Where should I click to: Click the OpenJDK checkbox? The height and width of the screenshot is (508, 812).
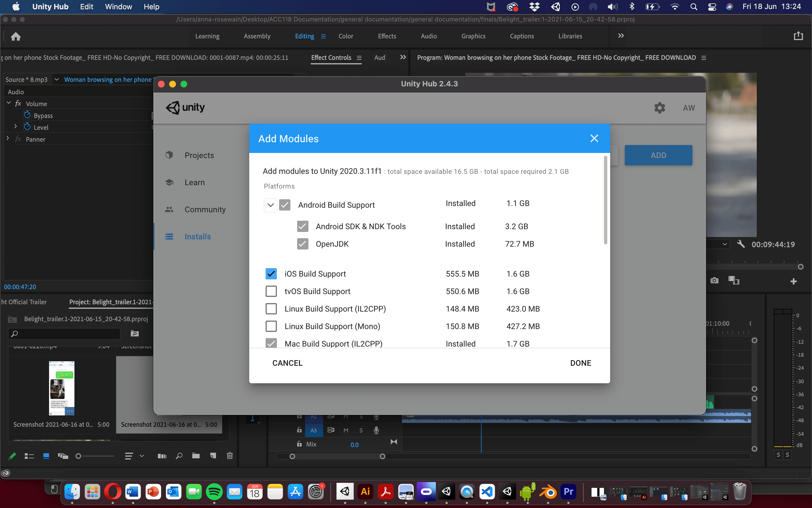point(303,244)
